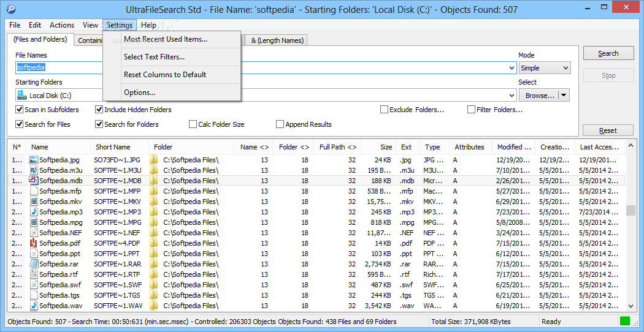This screenshot has height=332, width=644.
Task: Open the Edit menu
Action: pyautogui.click(x=35, y=25)
